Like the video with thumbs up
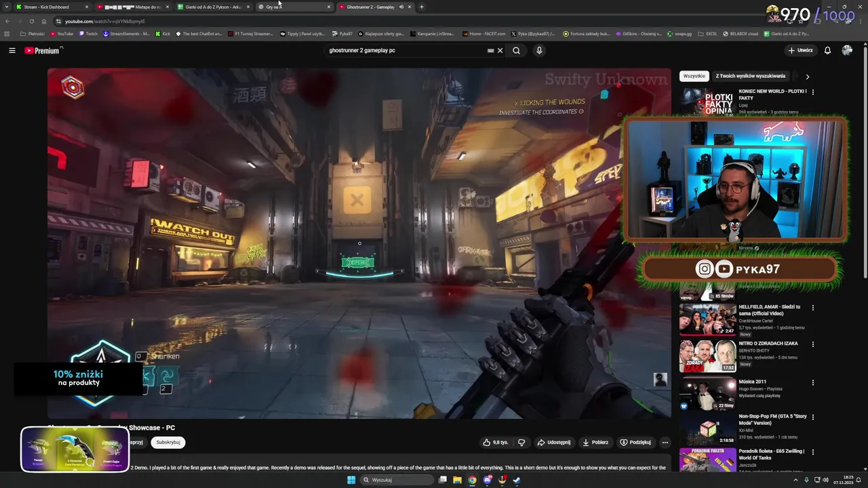Image resolution: width=868 pixels, height=488 pixels. 496,442
